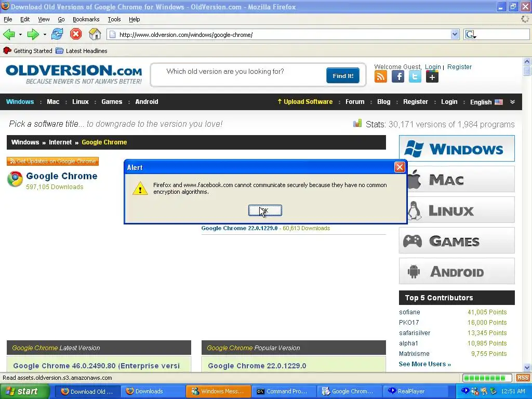Click the Firefox Back arrow button
The width and height of the screenshot is (532, 399).
[x=9, y=34]
